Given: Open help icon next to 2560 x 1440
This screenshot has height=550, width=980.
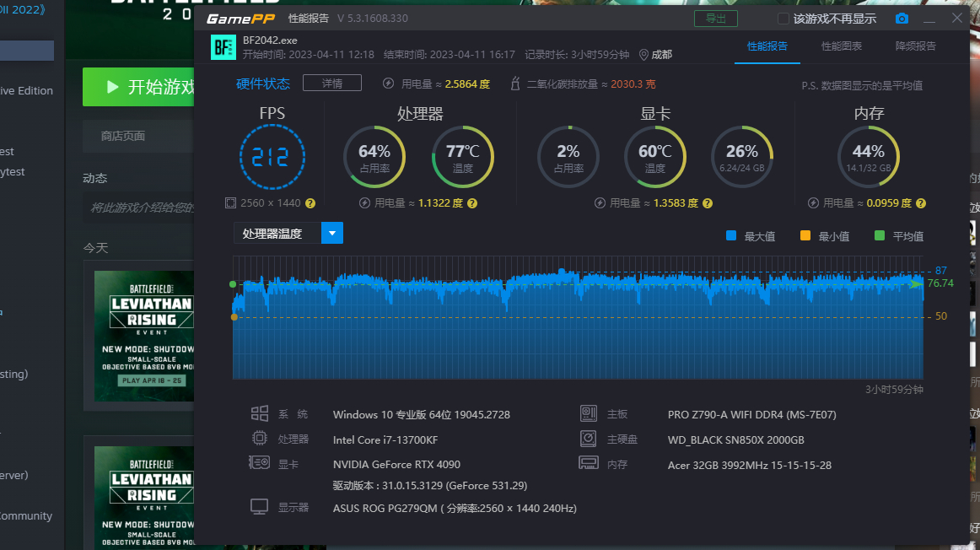Looking at the screenshot, I should point(310,203).
